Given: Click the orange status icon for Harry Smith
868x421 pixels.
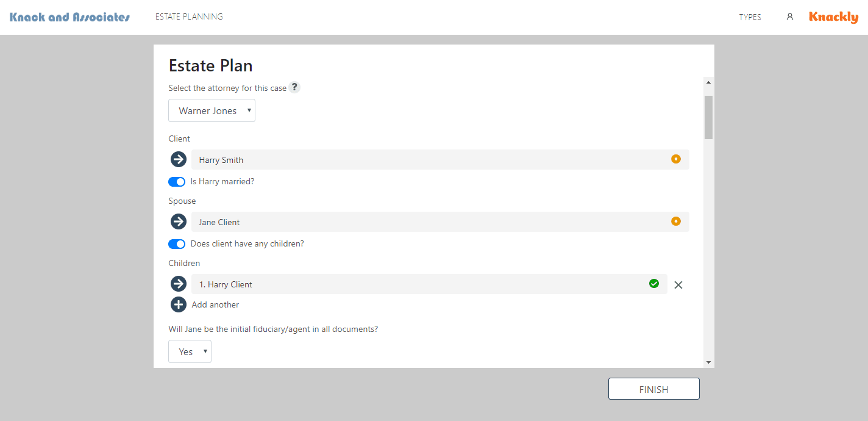Looking at the screenshot, I should (675, 159).
